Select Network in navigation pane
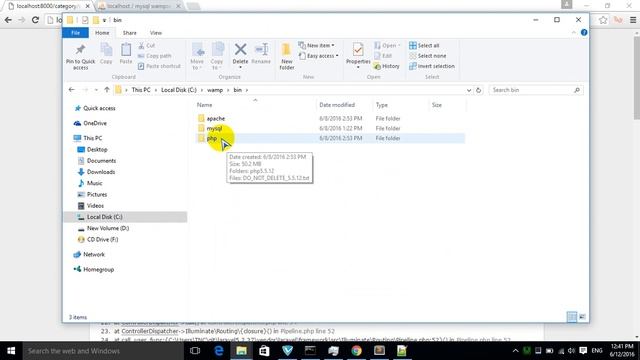This screenshot has width=640, height=360. point(94,254)
